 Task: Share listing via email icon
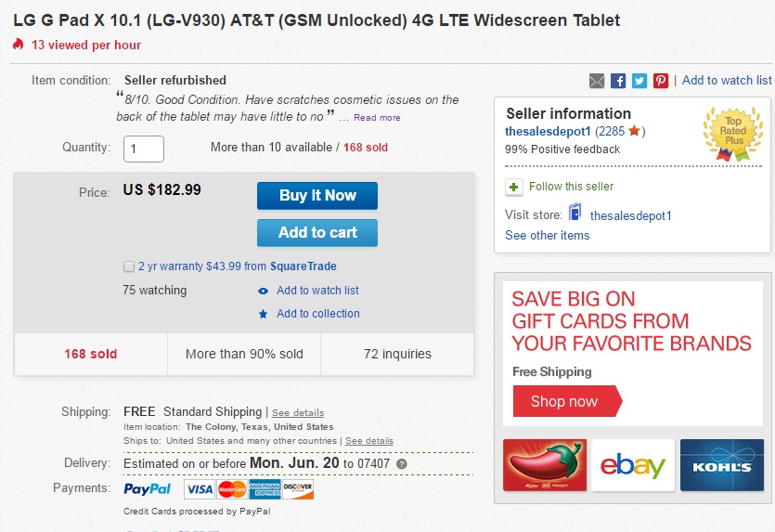597,81
